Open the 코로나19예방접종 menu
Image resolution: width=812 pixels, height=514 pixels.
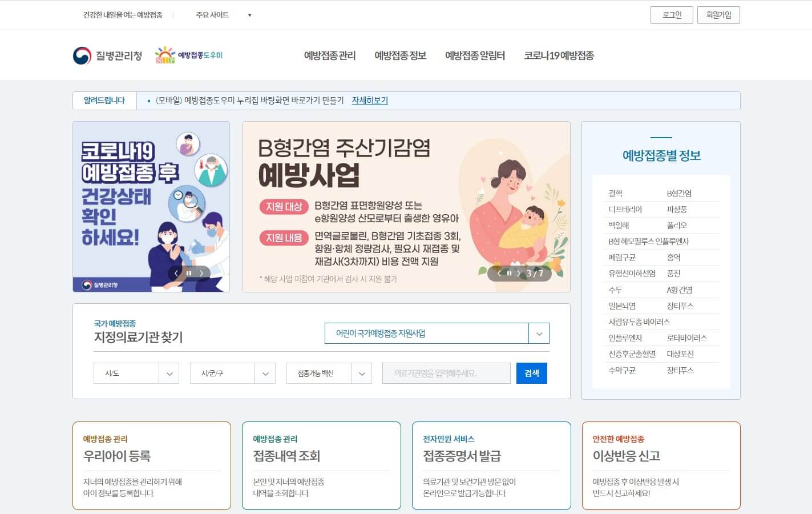click(558, 55)
